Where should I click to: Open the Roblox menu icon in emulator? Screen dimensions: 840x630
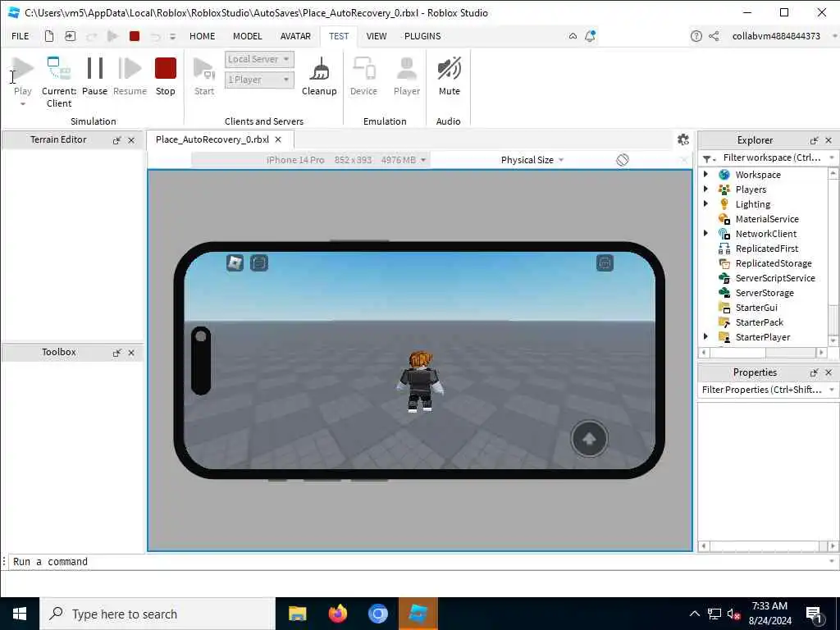pos(235,262)
